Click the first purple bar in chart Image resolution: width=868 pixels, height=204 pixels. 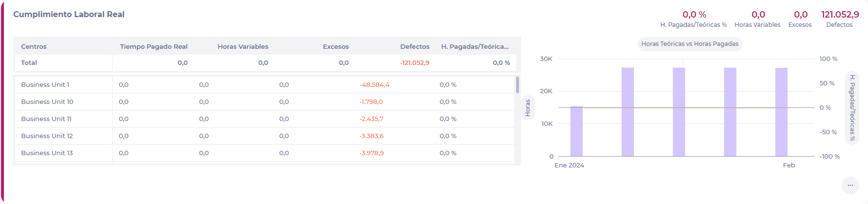coord(576,131)
